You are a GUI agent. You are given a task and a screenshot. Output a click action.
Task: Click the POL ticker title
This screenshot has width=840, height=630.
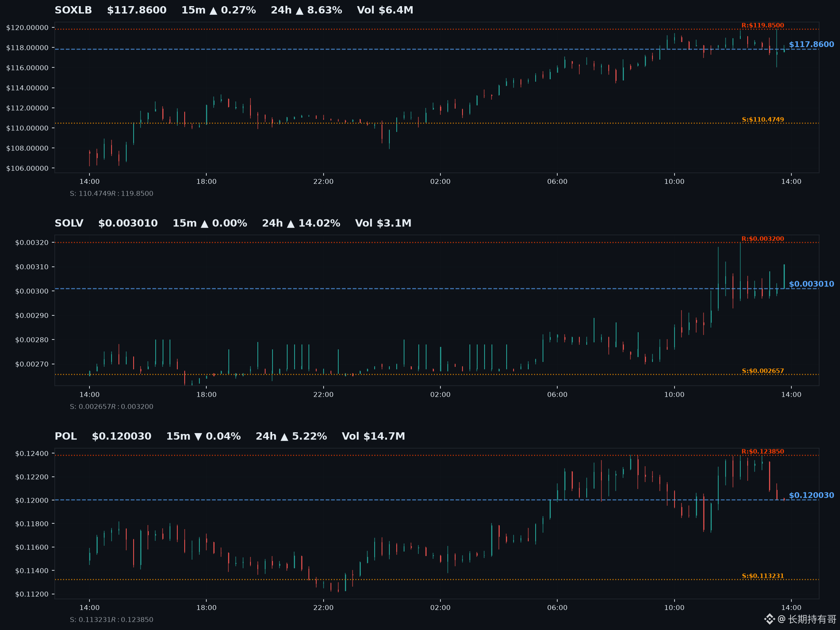pos(66,436)
